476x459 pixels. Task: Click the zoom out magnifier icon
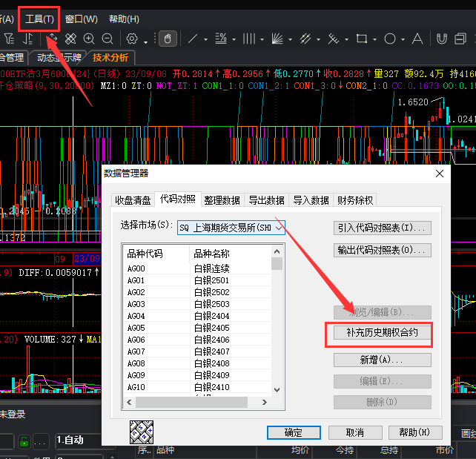click(x=108, y=39)
